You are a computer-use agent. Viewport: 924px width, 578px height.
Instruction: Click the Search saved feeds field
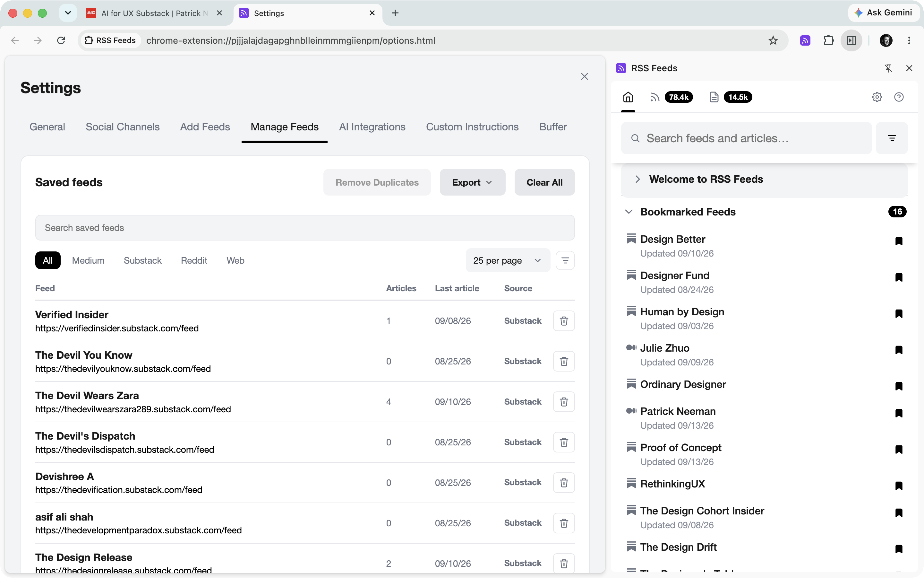pos(305,228)
